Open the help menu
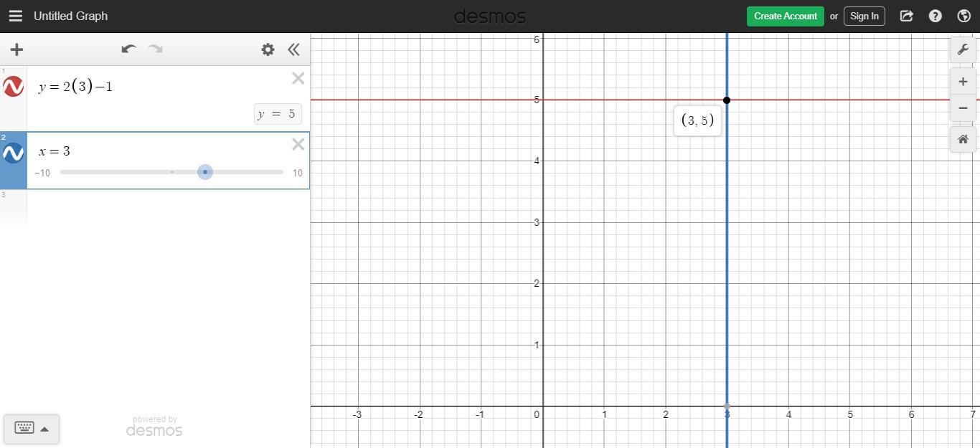The height and width of the screenshot is (448, 980). point(935,16)
